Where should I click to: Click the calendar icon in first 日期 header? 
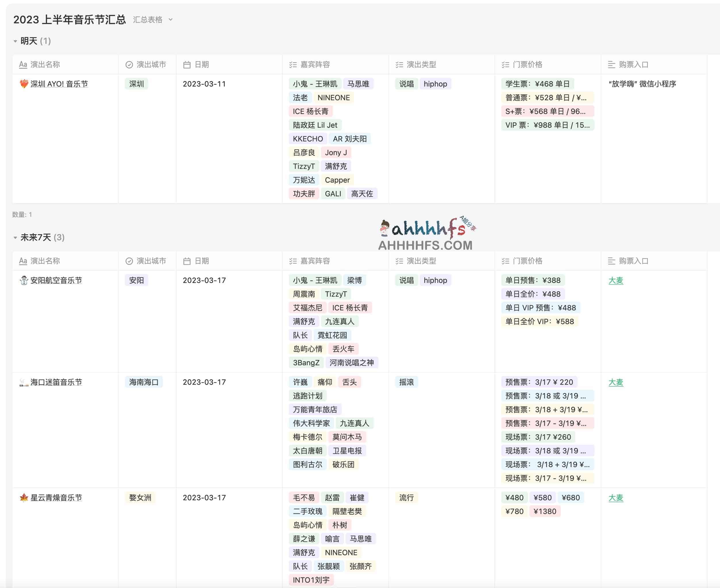[x=187, y=65]
